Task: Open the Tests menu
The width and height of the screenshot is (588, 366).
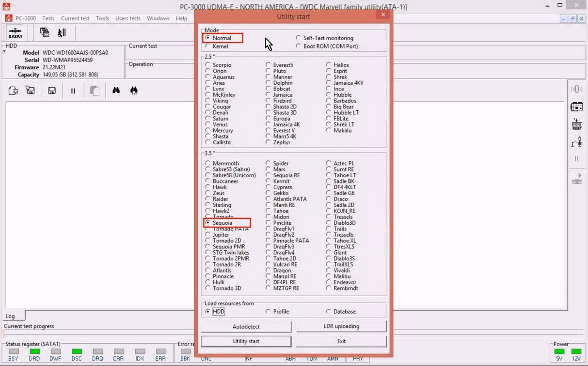Action: click(x=48, y=18)
